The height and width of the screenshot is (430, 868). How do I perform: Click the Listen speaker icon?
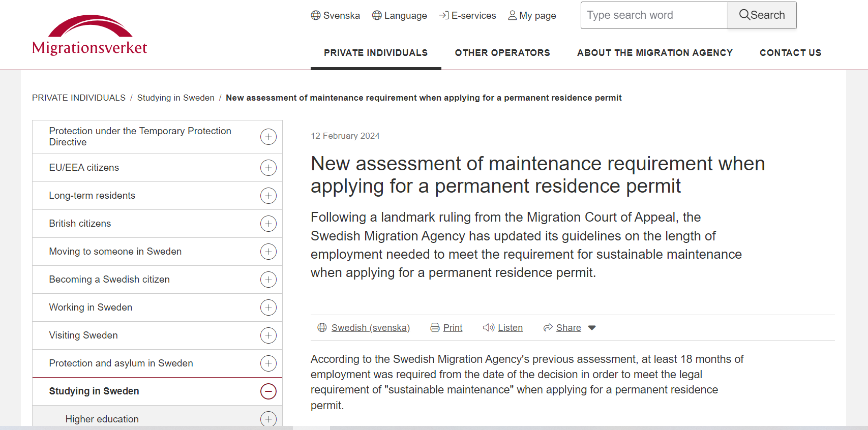(x=489, y=328)
